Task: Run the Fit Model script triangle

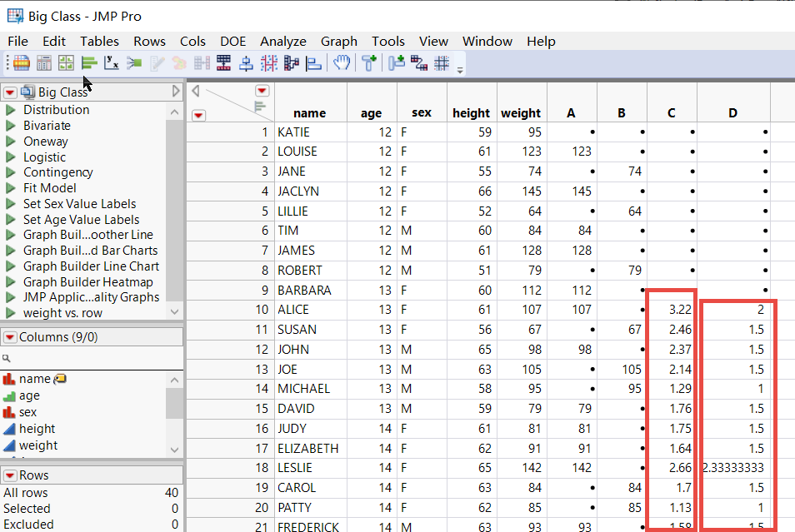Action: (10, 188)
